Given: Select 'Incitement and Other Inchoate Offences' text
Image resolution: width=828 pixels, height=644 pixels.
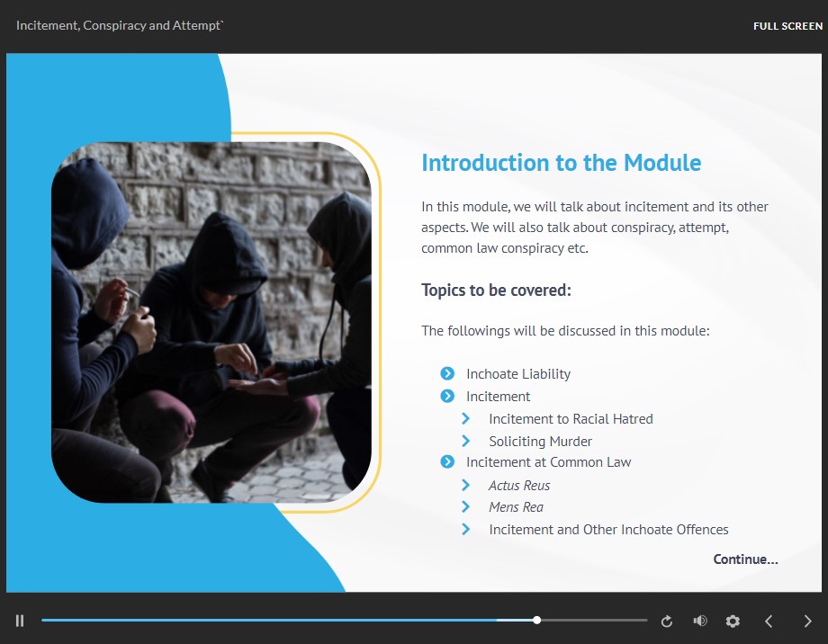Looking at the screenshot, I should 608,530.
